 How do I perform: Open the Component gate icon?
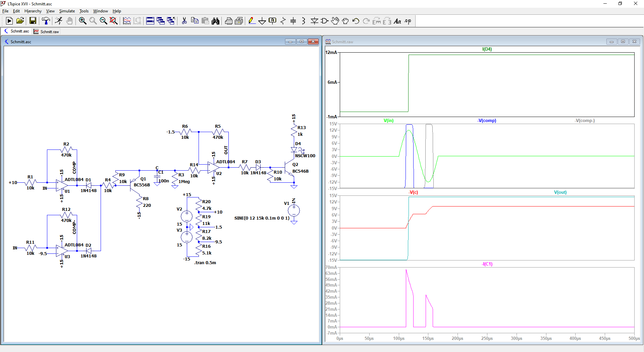tap(325, 21)
